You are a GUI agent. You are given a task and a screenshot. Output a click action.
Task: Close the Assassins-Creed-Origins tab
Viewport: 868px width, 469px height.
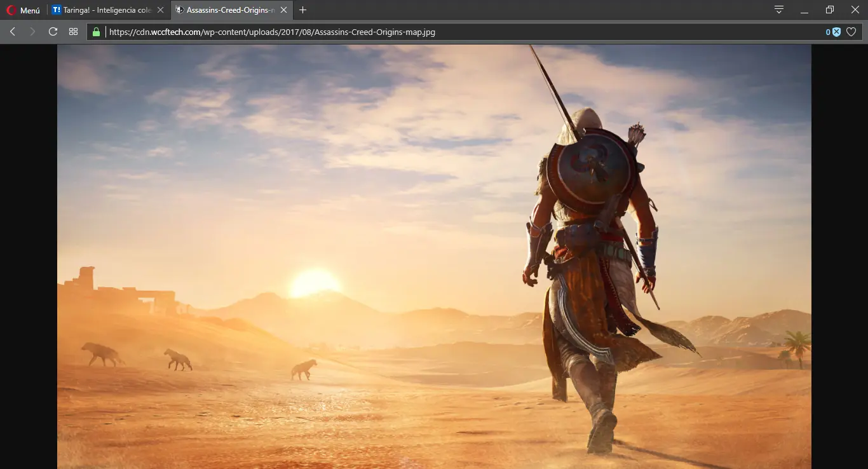(283, 10)
